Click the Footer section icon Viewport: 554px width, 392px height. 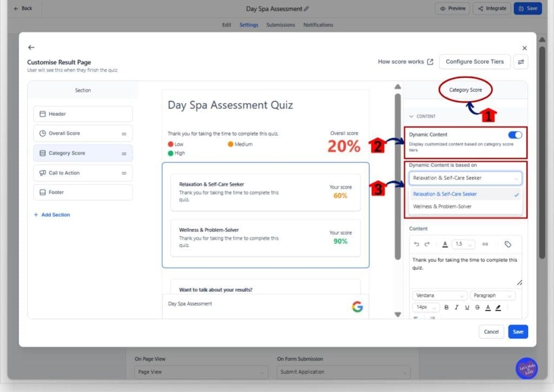[42, 192]
